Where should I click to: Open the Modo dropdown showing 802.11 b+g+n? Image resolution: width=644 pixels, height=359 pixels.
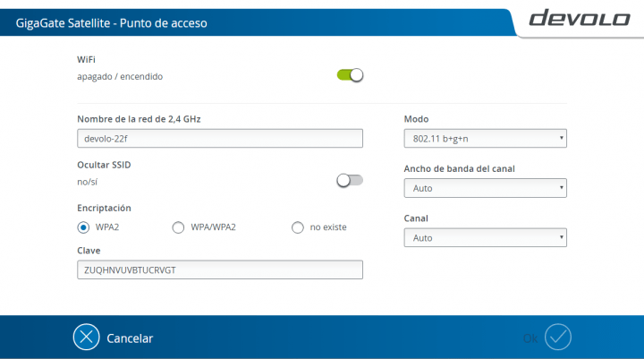[x=485, y=139]
